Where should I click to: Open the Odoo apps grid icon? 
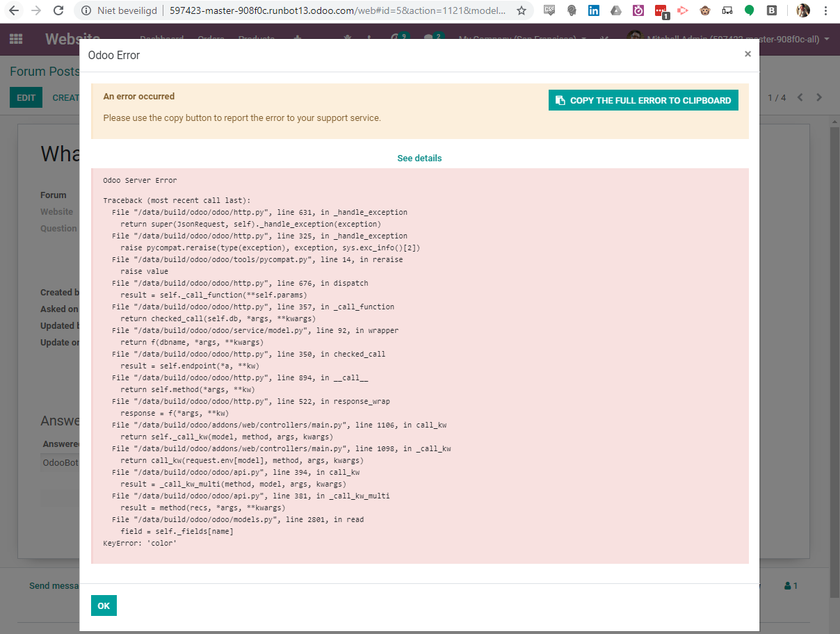pos(16,40)
